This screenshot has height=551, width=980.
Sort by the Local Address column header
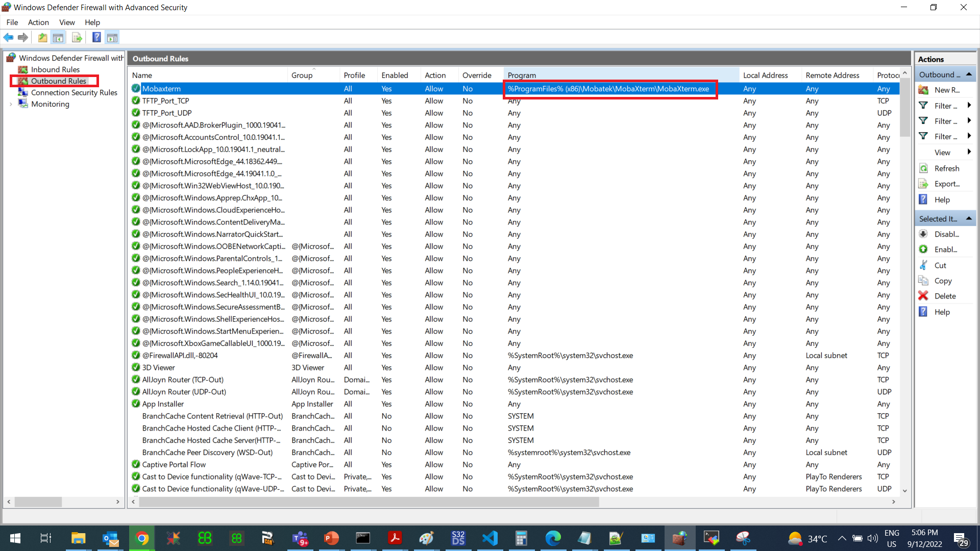[770, 75]
